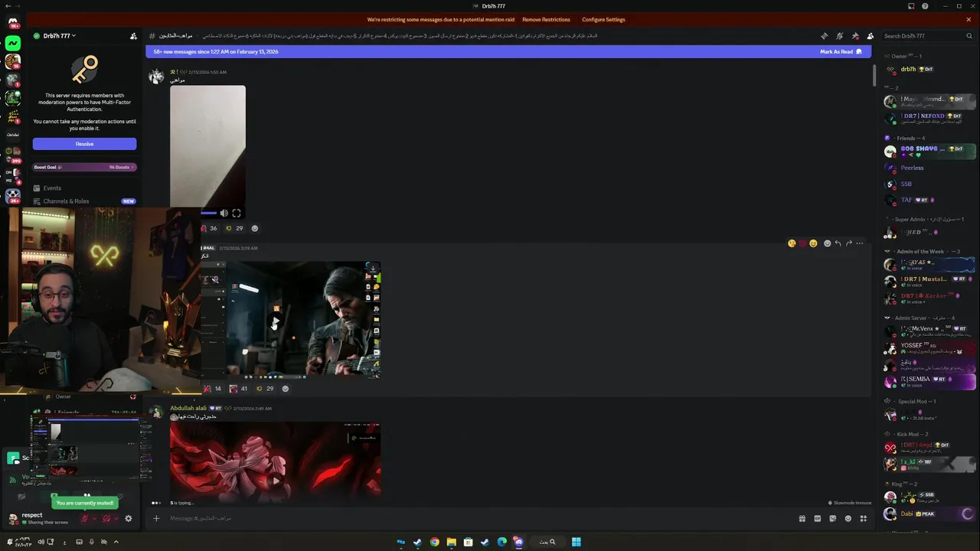Image resolution: width=980 pixels, height=551 pixels.
Task: Play the red artwork video by Abdullah alali
Action: [275, 481]
